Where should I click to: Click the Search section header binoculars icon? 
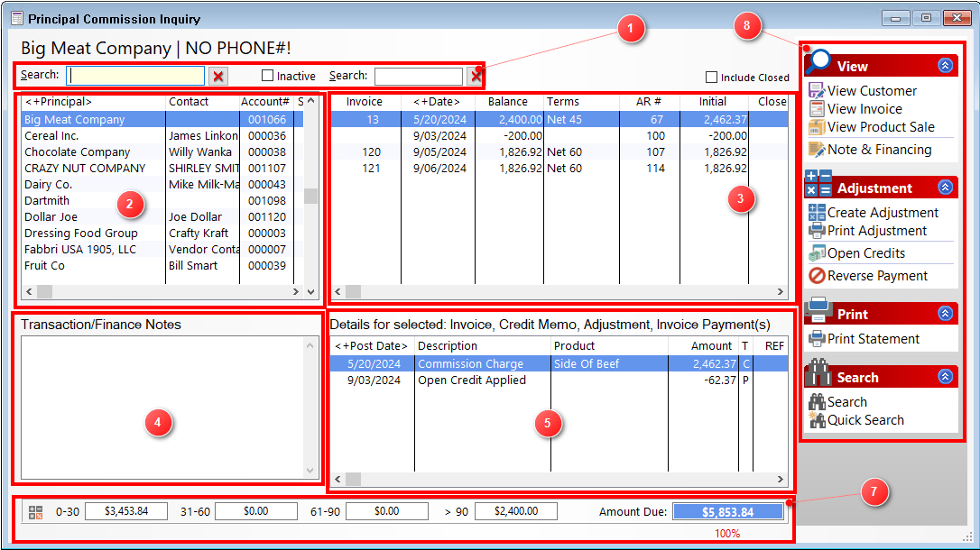(x=818, y=372)
